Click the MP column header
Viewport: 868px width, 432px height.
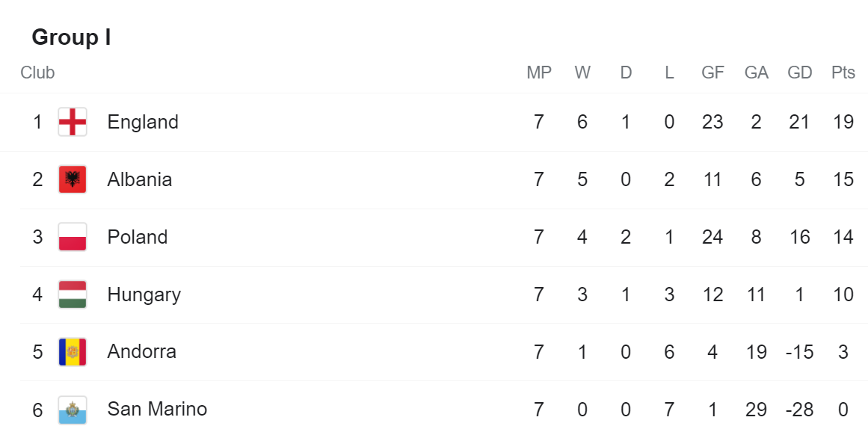coord(539,72)
